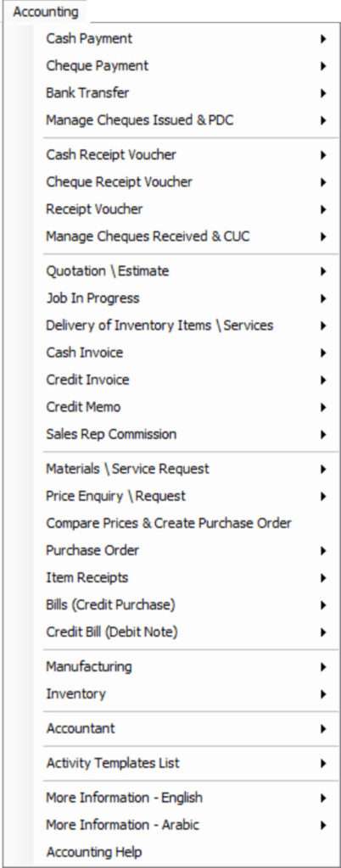The width and height of the screenshot is (341, 868).
Task: Open Manage Cheques Issued & PDC
Action: pos(186,120)
